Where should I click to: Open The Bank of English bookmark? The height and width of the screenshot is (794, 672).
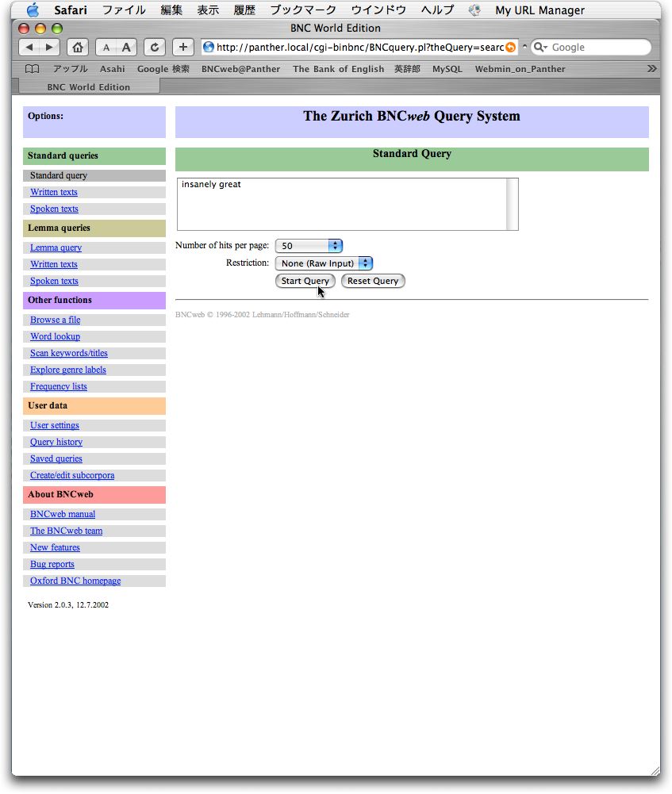(x=338, y=69)
